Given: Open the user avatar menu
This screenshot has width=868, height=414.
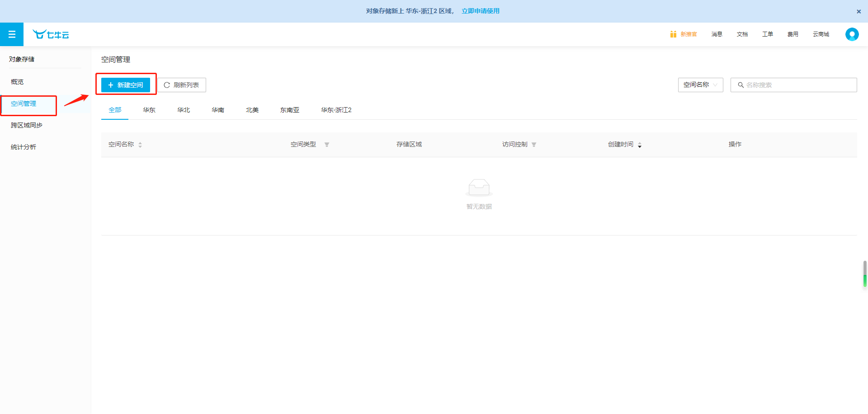Looking at the screenshot, I should click(x=852, y=34).
